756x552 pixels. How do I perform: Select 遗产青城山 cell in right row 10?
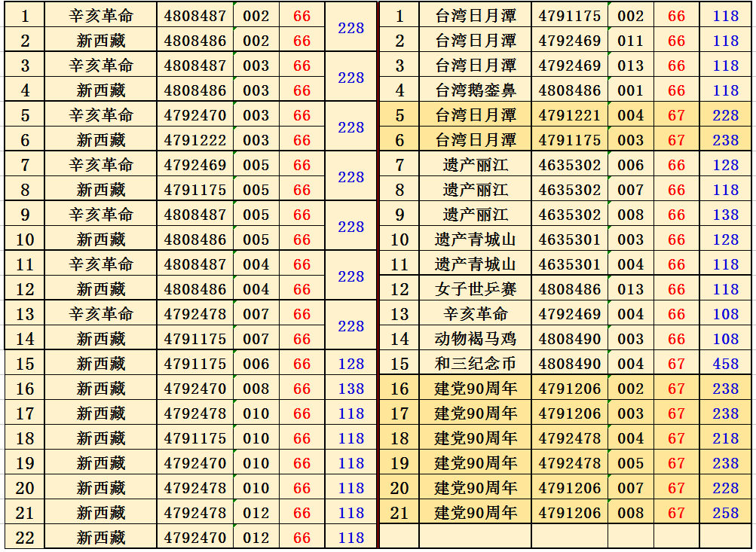476,239
